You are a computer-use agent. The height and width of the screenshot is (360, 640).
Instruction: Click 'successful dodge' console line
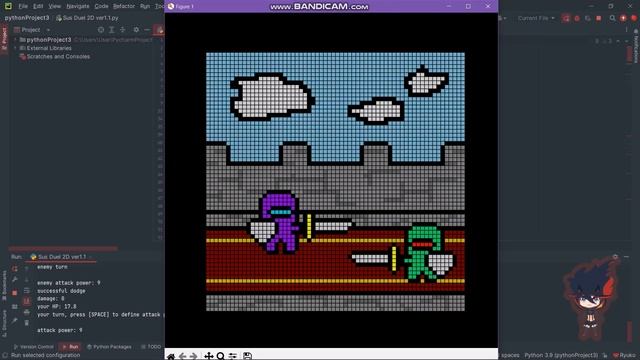(x=61, y=291)
